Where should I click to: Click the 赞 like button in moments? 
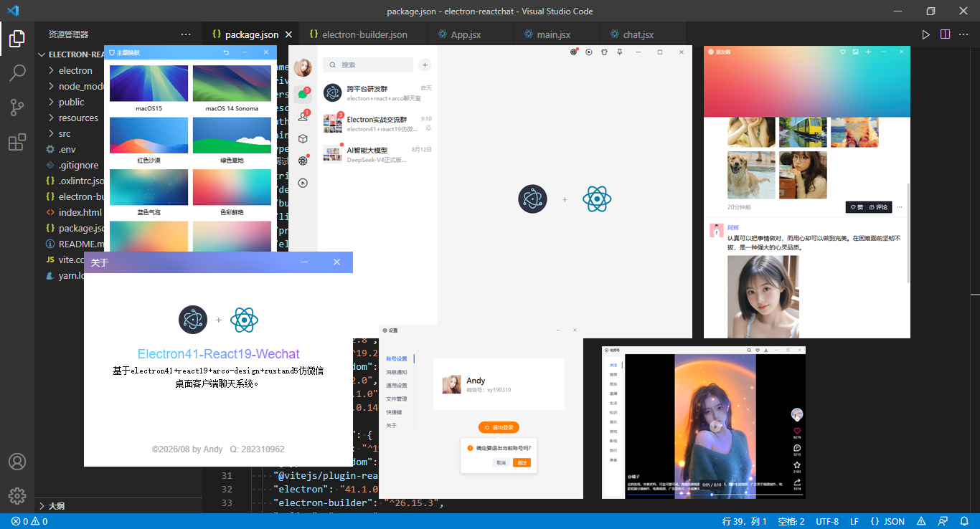click(857, 207)
